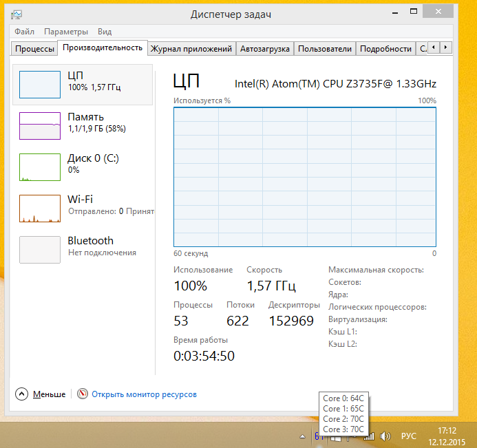Image resolution: width=477 pixels, height=448 pixels.
Task: Click the speaker volume tray icon
Action: tap(385, 437)
